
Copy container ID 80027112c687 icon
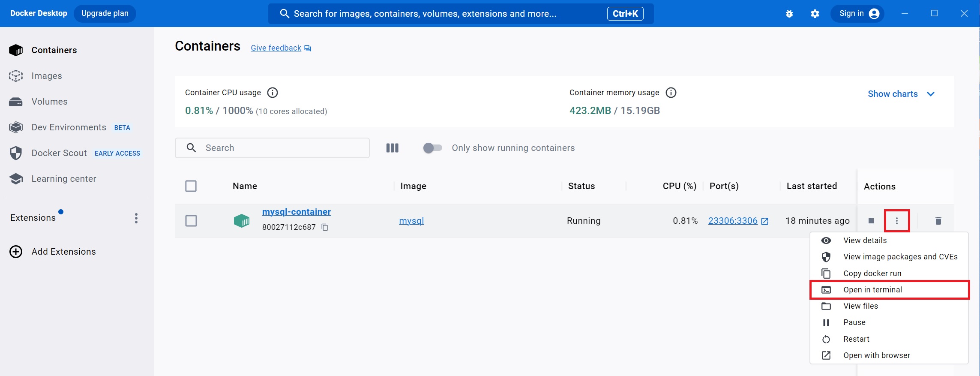pyautogui.click(x=325, y=227)
